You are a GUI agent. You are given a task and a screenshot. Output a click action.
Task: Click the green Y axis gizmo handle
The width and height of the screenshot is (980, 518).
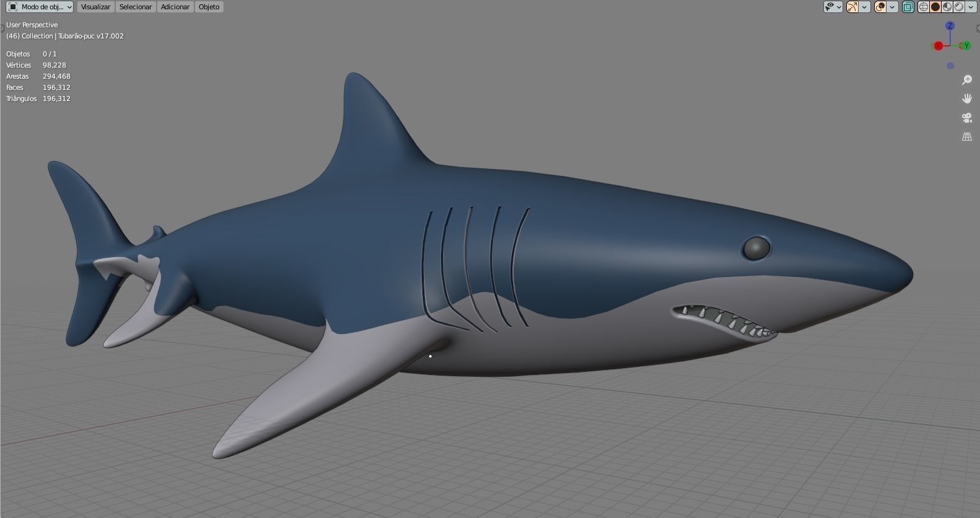coord(966,46)
